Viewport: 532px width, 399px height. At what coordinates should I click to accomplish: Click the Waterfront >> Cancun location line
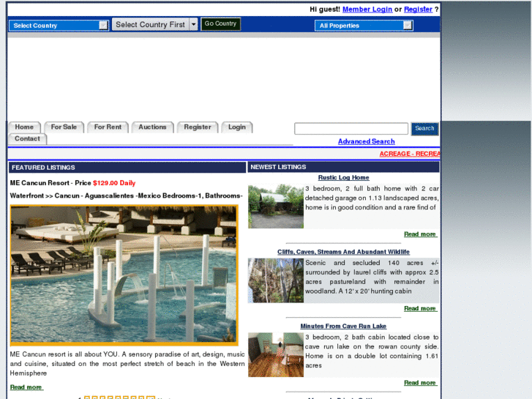pyautogui.click(x=126, y=196)
